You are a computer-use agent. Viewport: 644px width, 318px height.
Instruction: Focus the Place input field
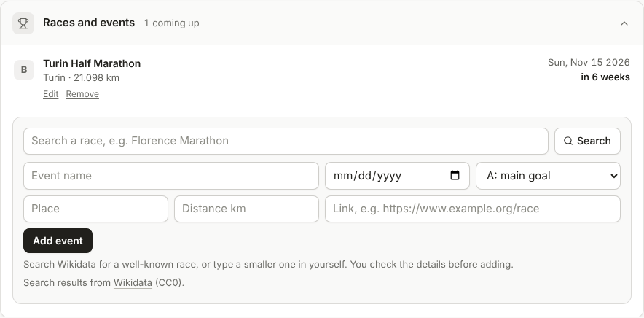pos(95,209)
